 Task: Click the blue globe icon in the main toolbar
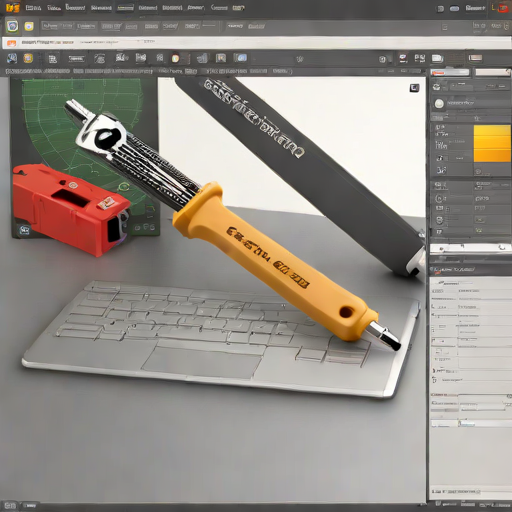tap(12, 58)
